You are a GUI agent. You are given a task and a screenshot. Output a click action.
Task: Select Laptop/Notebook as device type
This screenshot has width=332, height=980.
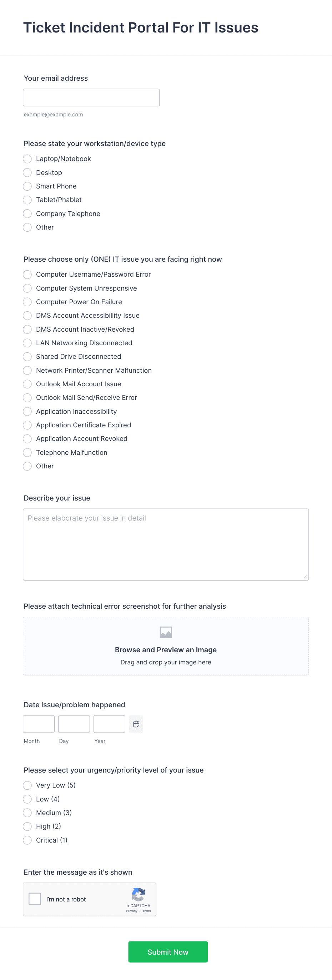pyautogui.click(x=27, y=159)
